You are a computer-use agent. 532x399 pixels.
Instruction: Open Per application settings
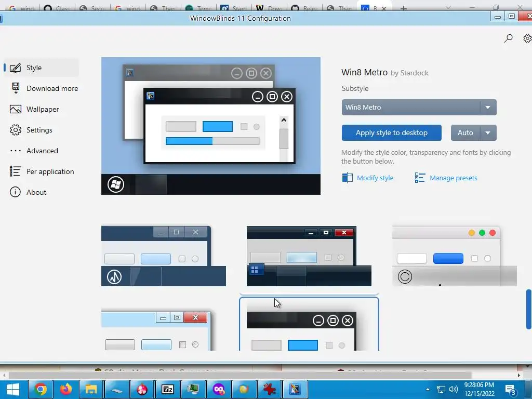pyautogui.click(x=42, y=171)
